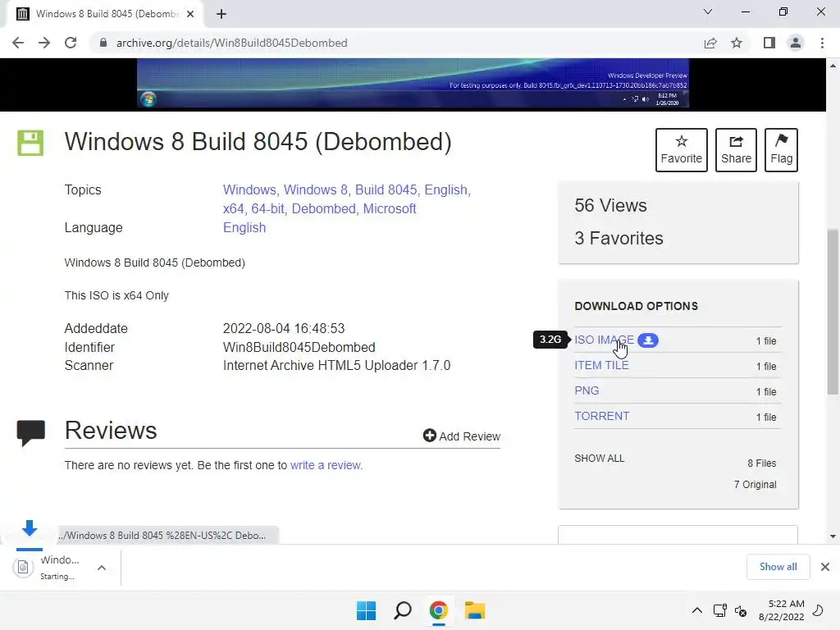Click the blue download icon beside ISO IMAGE
The image size is (840, 630).
(648, 340)
